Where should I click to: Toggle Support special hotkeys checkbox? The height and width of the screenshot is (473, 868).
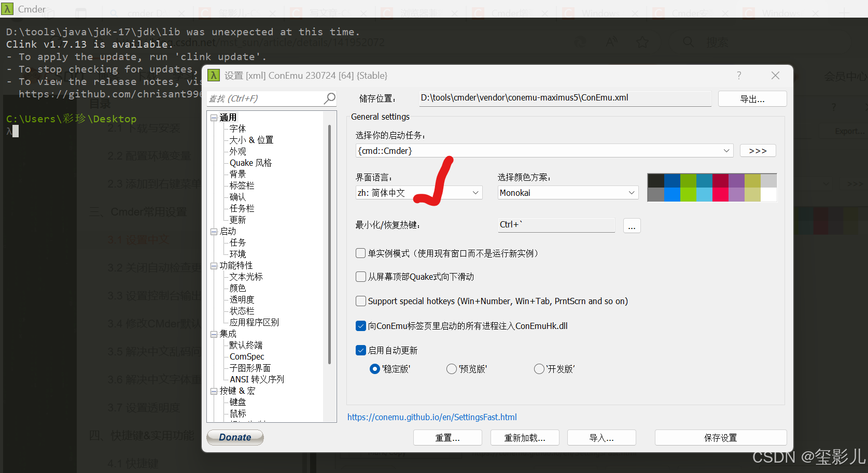(x=361, y=301)
